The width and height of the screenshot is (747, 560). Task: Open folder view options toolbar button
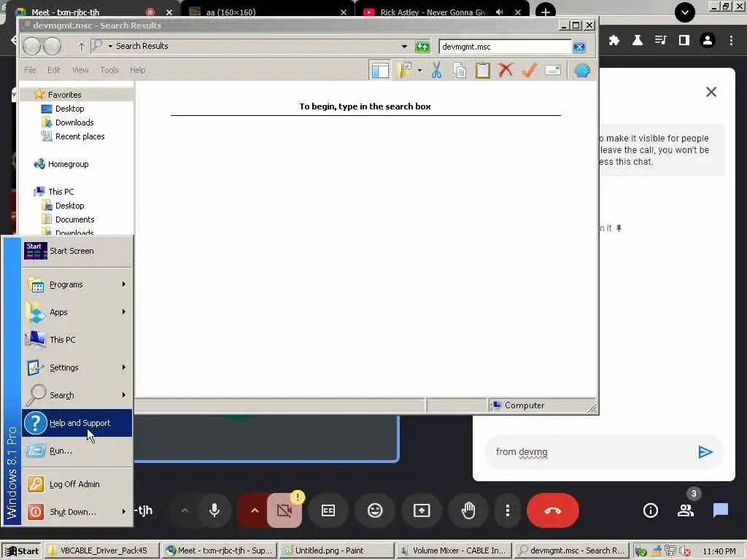tap(404, 71)
